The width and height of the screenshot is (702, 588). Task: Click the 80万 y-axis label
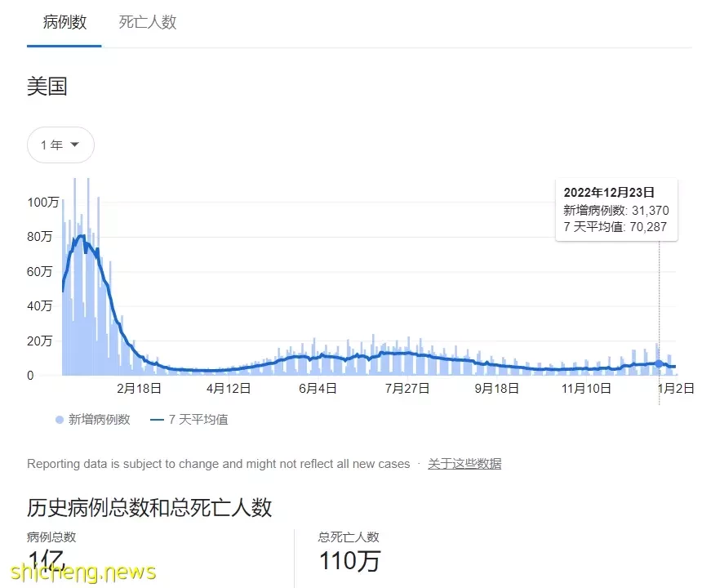pos(39,237)
